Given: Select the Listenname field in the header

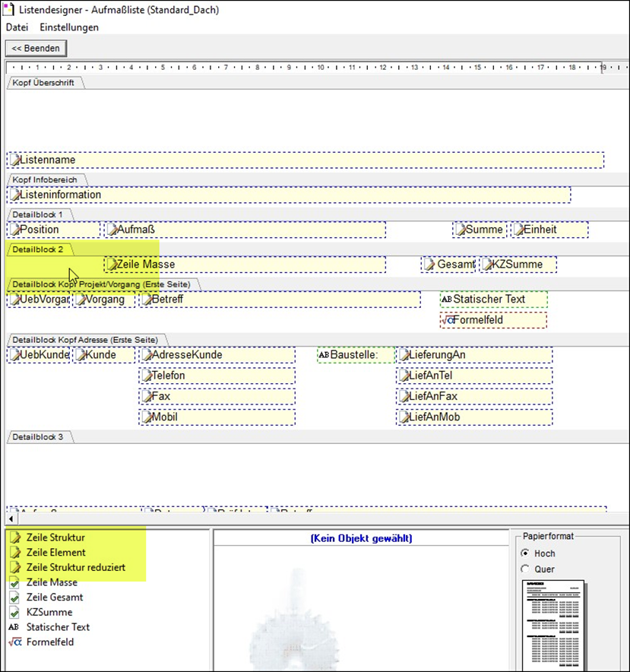Looking at the screenshot, I should click(304, 160).
